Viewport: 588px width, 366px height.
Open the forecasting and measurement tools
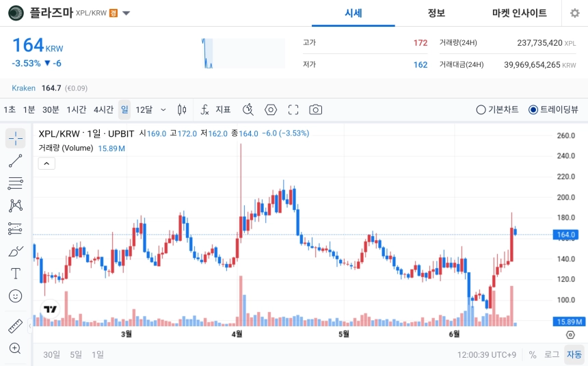15,228
